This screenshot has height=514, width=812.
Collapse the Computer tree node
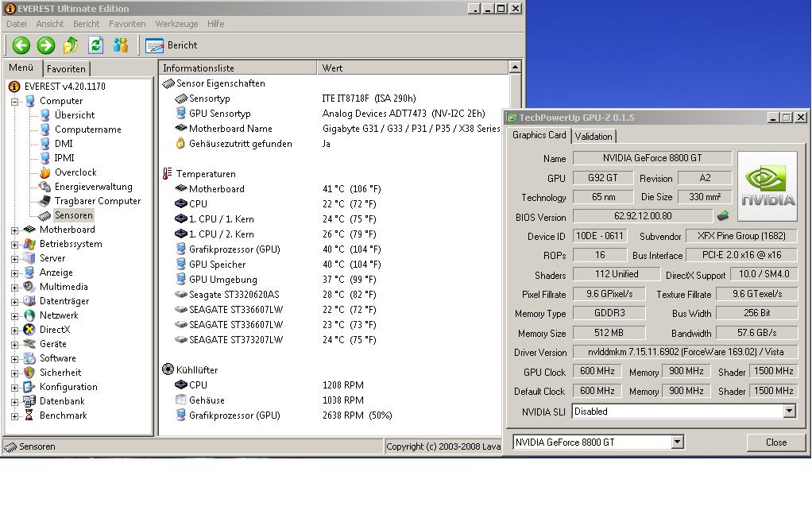[x=15, y=102]
